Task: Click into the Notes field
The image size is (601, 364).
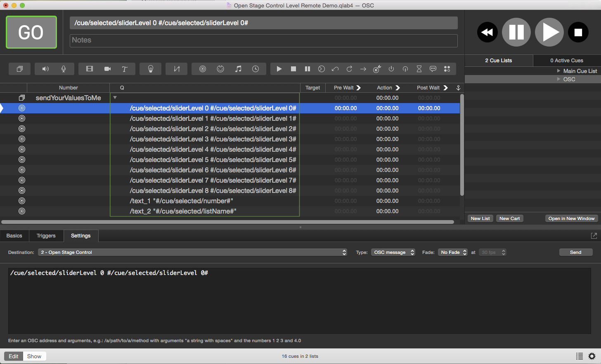Action: pos(263,40)
